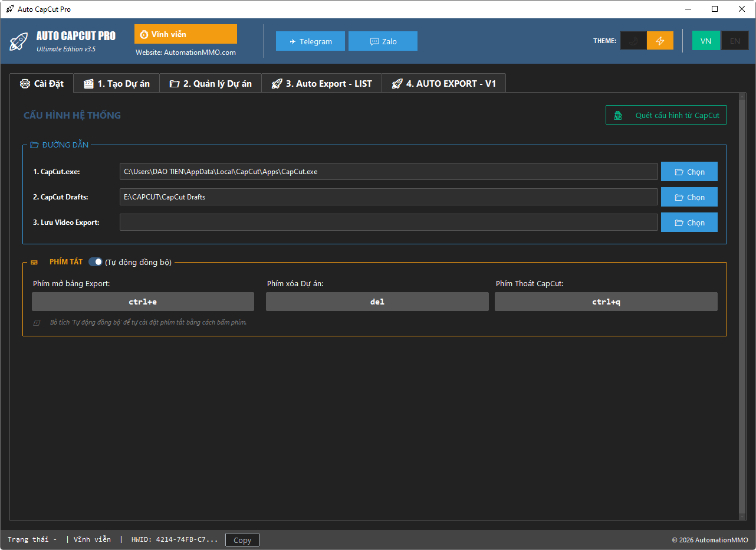Screen dimensions: 756x550
Task: Click the orange Vĩnh viễn license badge
Action: 186,34
